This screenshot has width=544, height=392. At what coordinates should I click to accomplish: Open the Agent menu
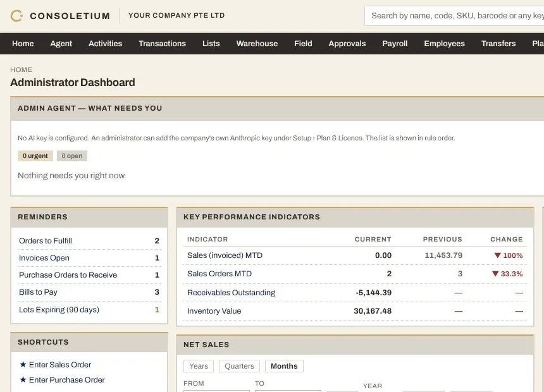pyautogui.click(x=61, y=44)
